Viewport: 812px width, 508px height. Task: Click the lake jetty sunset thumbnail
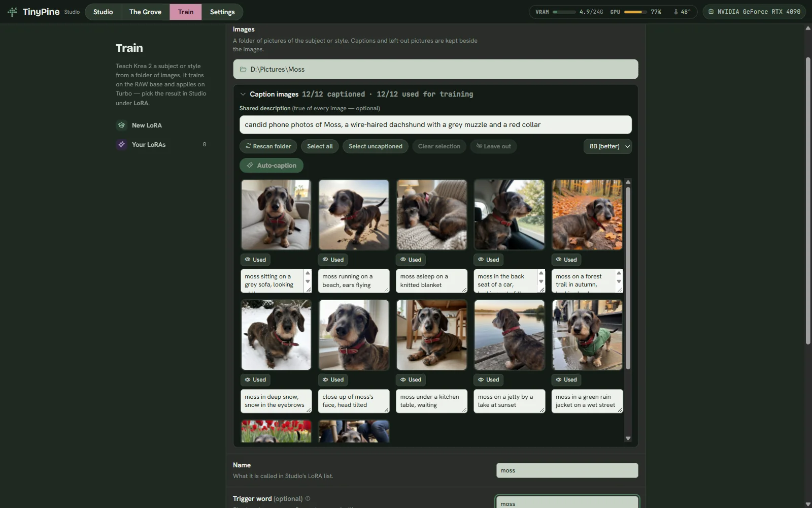pyautogui.click(x=509, y=335)
